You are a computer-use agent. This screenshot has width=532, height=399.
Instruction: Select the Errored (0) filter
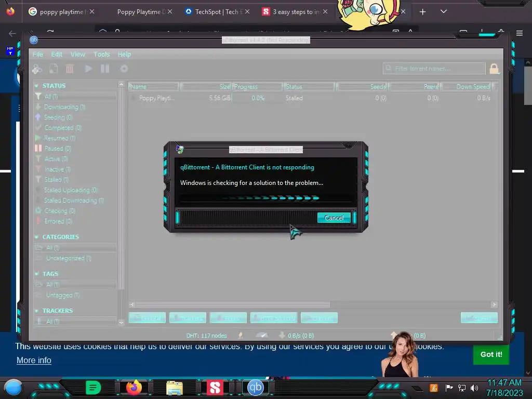point(58,221)
